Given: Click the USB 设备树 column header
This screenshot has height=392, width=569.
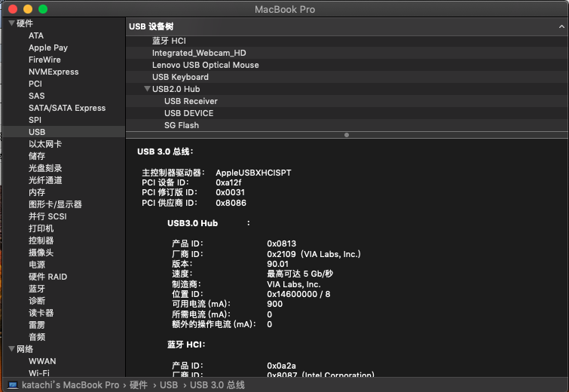Looking at the screenshot, I should (347, 26).
